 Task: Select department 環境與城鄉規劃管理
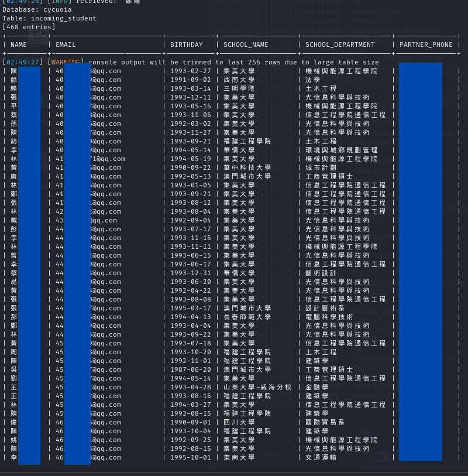[342, 150]
